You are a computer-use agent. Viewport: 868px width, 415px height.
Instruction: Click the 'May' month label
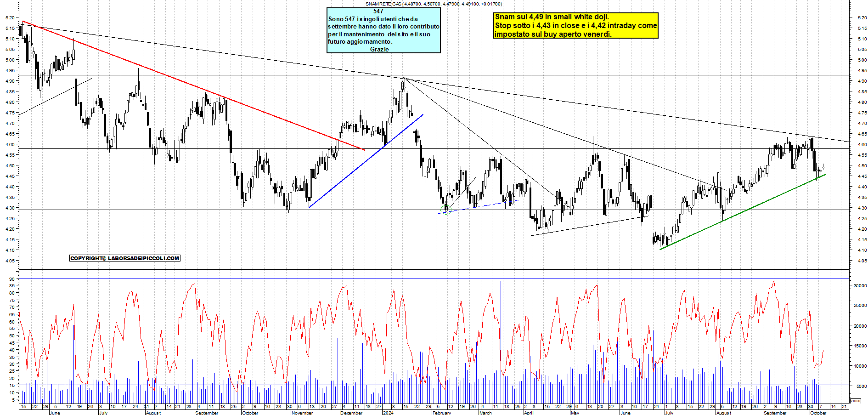click(575, 413)
